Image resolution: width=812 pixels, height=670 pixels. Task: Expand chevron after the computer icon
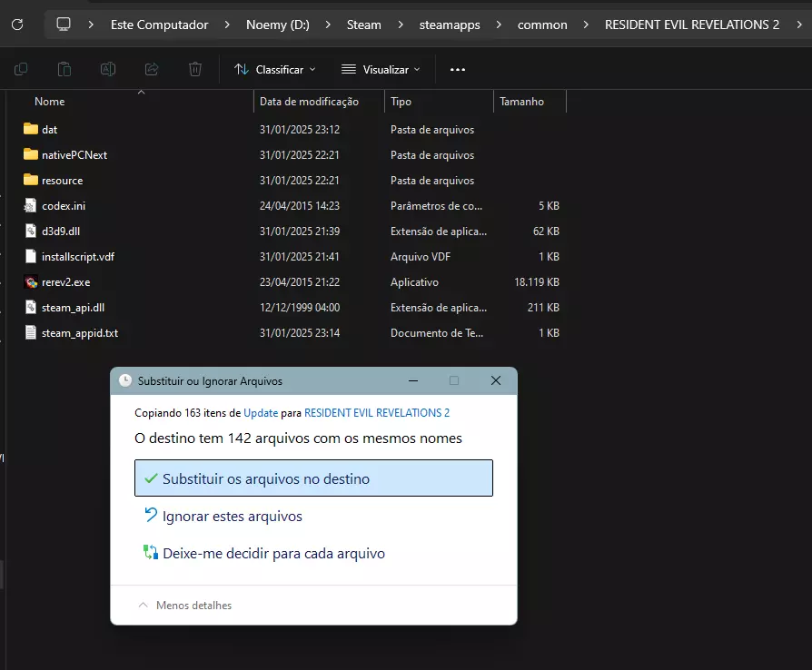[x=91, y=25]
